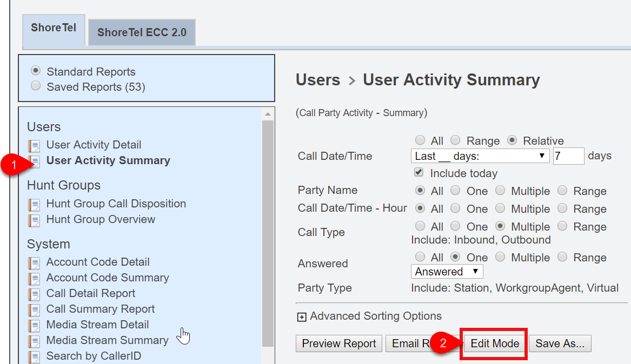631x364 pixels.
Task: Click the Preview Report button
Action: [x=339, y=343]
